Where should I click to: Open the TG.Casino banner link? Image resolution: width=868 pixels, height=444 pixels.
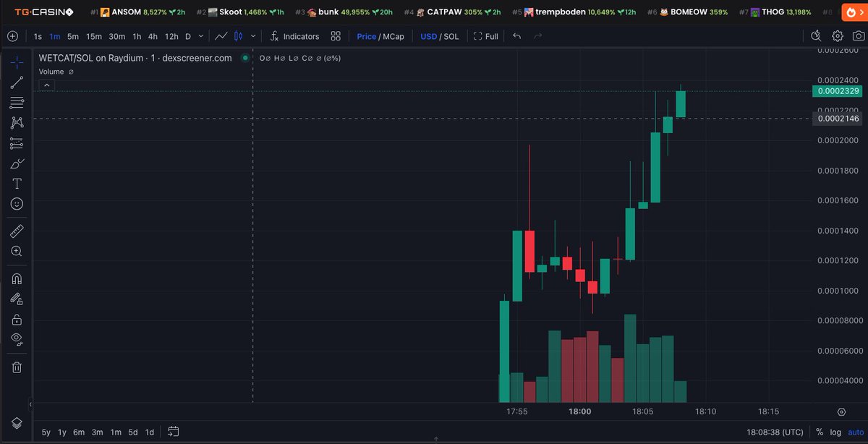click(x=44, y=12)
